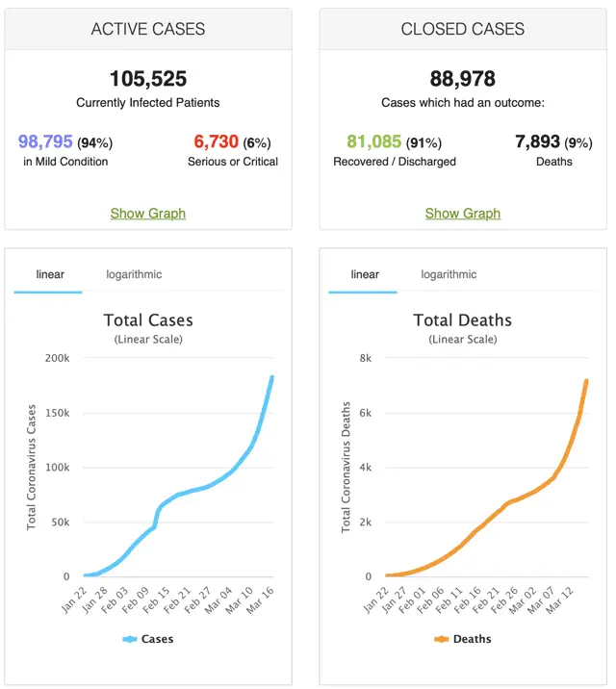Screen dimensions: 616x689
Task: Click end of blue Total Cases curve
Action: coord(272,377)
